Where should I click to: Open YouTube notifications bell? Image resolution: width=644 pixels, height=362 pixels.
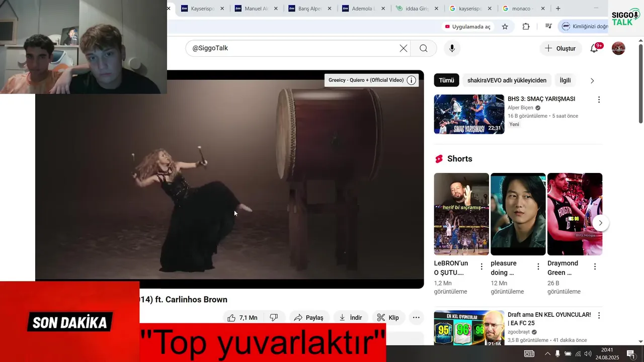click(594, 48)
